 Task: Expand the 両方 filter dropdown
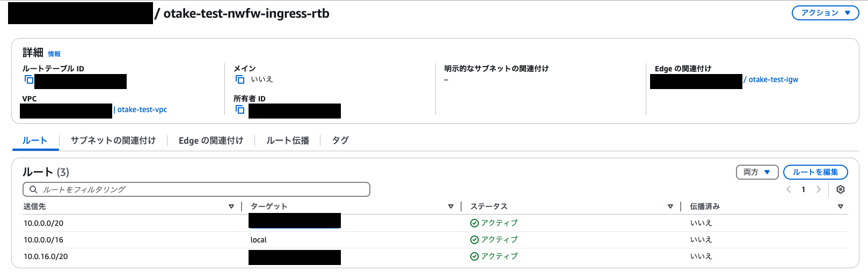[757, 172]
